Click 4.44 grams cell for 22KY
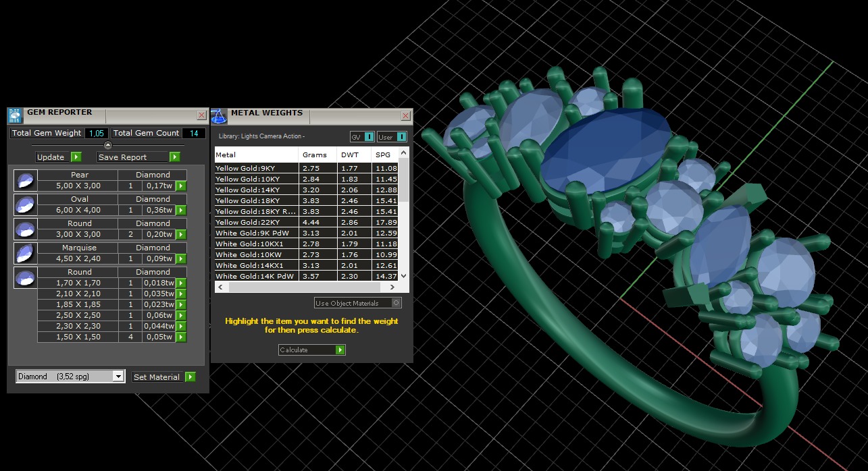This screenshot has width=868, height=471. (x=318, y=222)
